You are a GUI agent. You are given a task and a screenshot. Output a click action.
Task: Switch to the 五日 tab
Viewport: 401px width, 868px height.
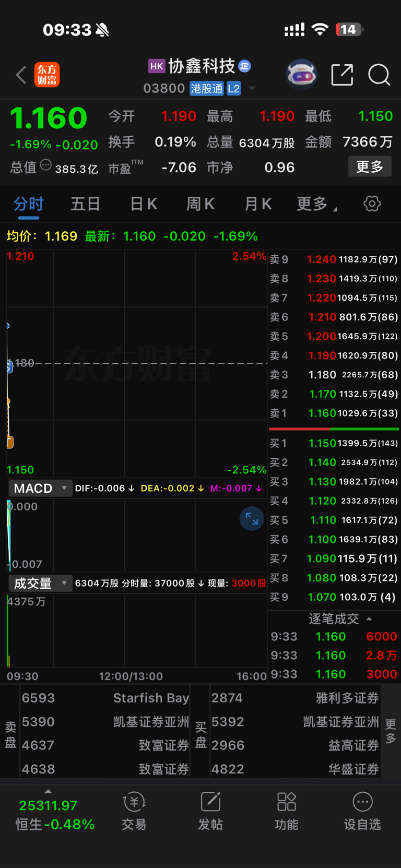click(85, 204)
